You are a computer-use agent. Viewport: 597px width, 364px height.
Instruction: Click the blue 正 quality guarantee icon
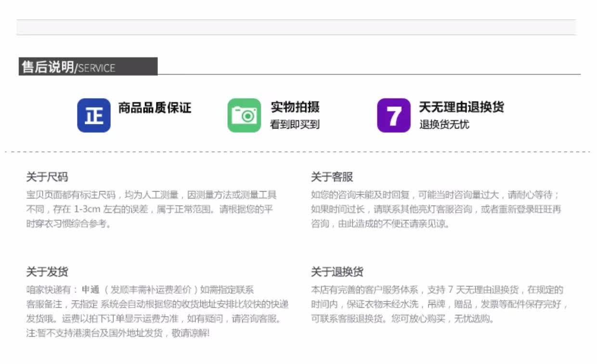tap(94, 116)
